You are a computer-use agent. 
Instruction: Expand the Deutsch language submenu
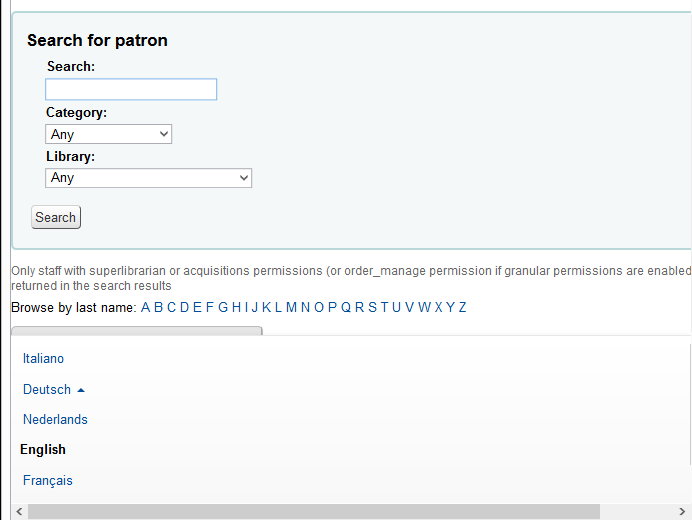point(47,389)
